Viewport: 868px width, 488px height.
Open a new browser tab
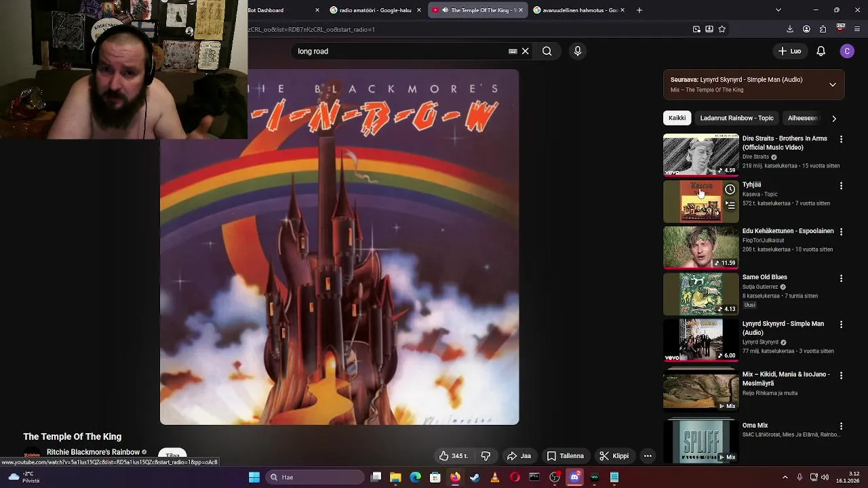pyautogui.click(x=639, y=10)
